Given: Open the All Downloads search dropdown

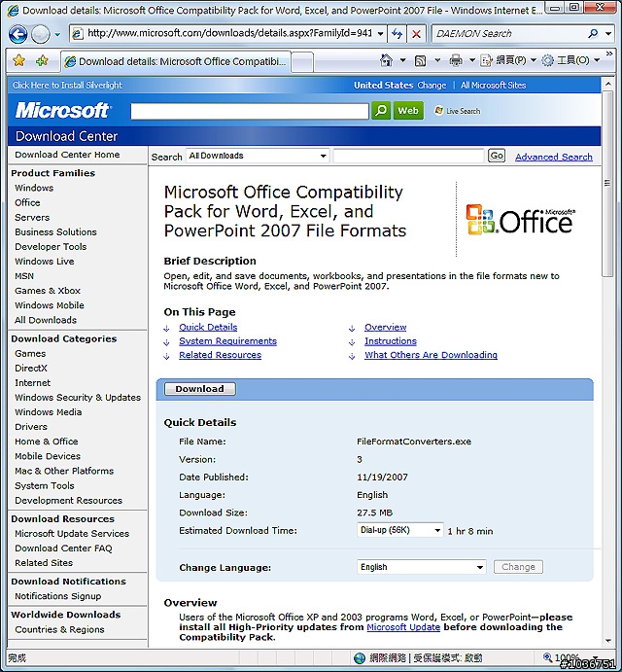Looking at the screenshot, I should tap(258, 156).
